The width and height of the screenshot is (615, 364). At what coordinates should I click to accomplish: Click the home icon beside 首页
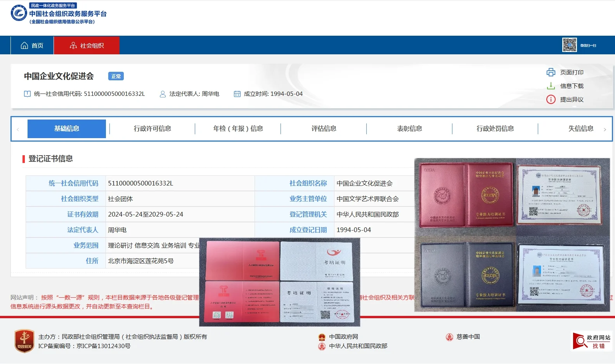[24, 45]
